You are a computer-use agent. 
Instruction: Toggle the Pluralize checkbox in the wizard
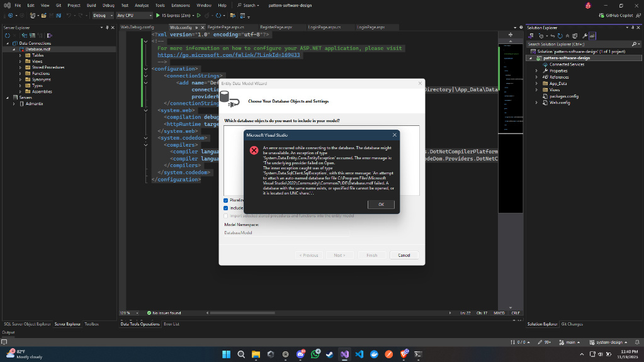225,201
